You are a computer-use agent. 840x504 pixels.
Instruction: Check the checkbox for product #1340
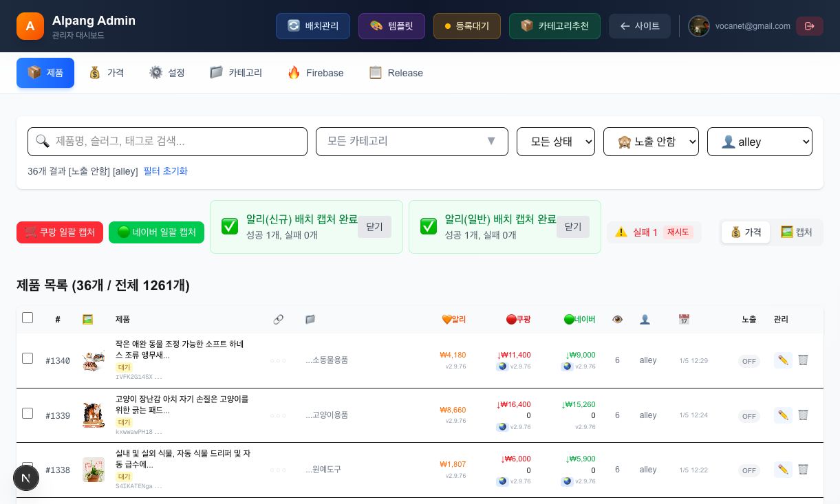click(x=28, y=358)
